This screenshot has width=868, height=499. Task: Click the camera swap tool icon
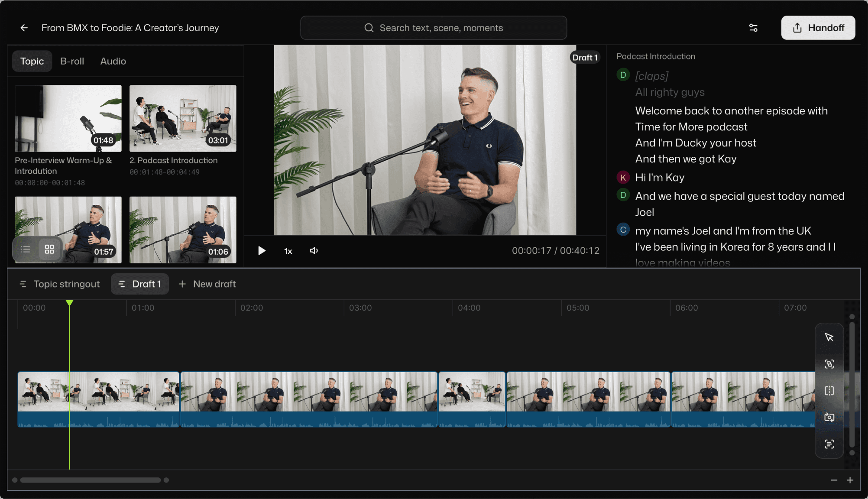tap(829, 418)
